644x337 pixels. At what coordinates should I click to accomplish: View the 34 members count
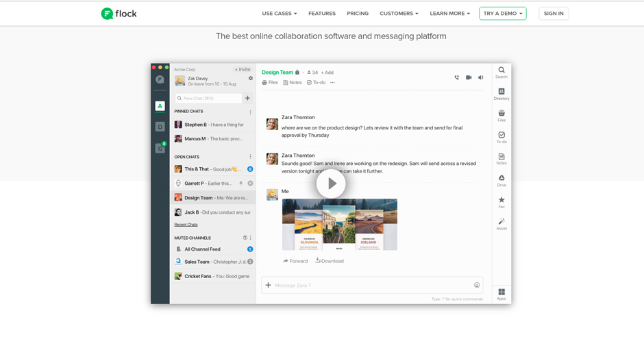click(x=312, y=73)
